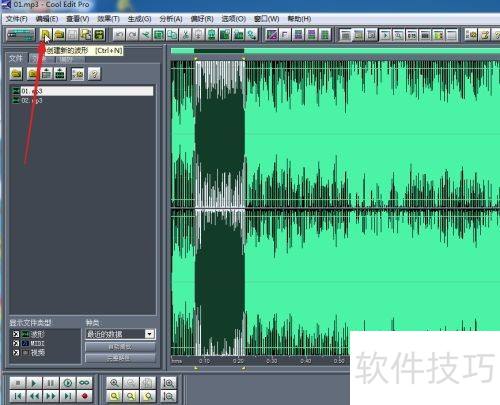Click the open file icon in main toolbar

(59, 34)
